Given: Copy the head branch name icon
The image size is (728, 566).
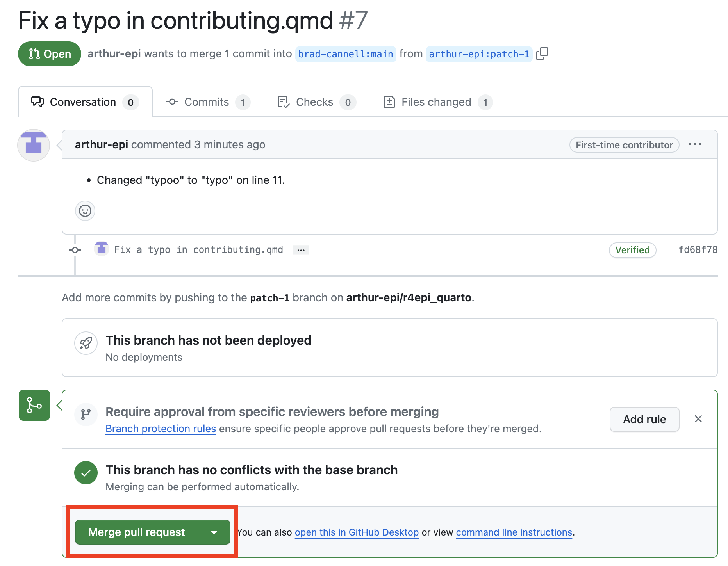Looking at the screenshot, I should 542,53.
